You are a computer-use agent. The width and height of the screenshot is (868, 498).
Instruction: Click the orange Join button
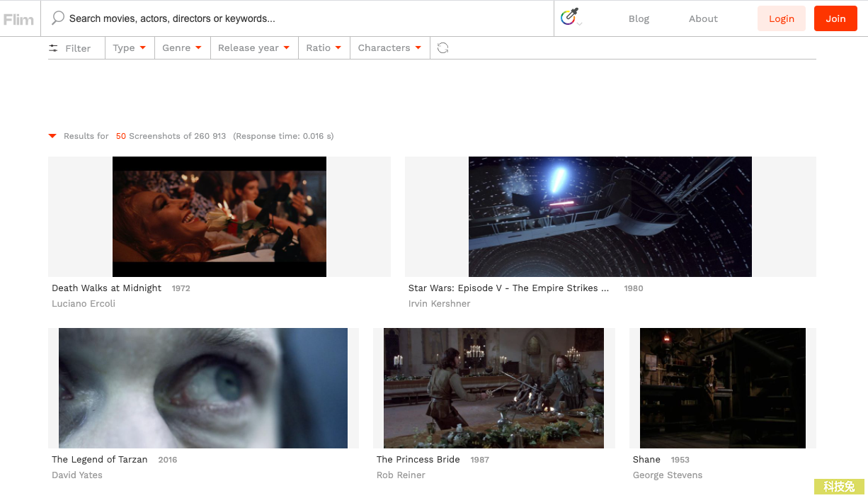[835, 18]
